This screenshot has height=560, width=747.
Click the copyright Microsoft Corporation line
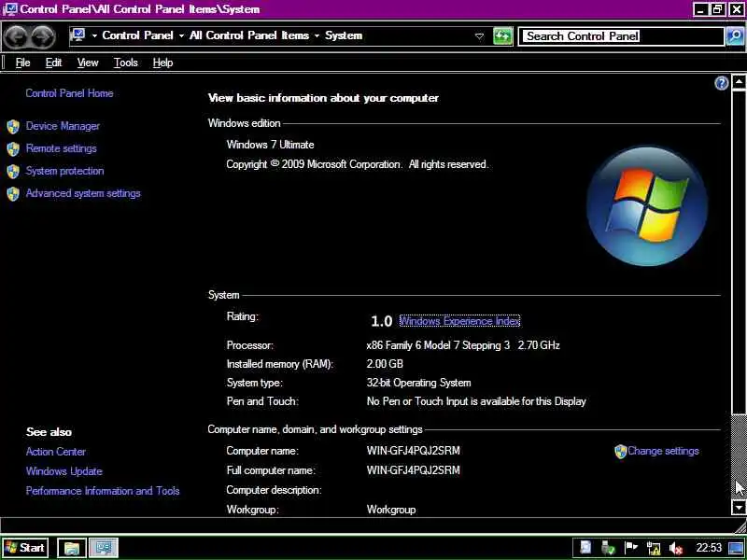(x=358, y=164)
